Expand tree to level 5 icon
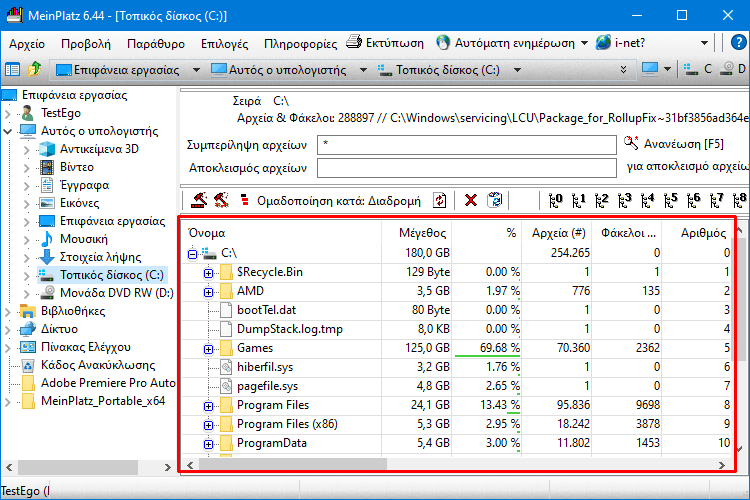750x500 pixels. tap(670, 200)
